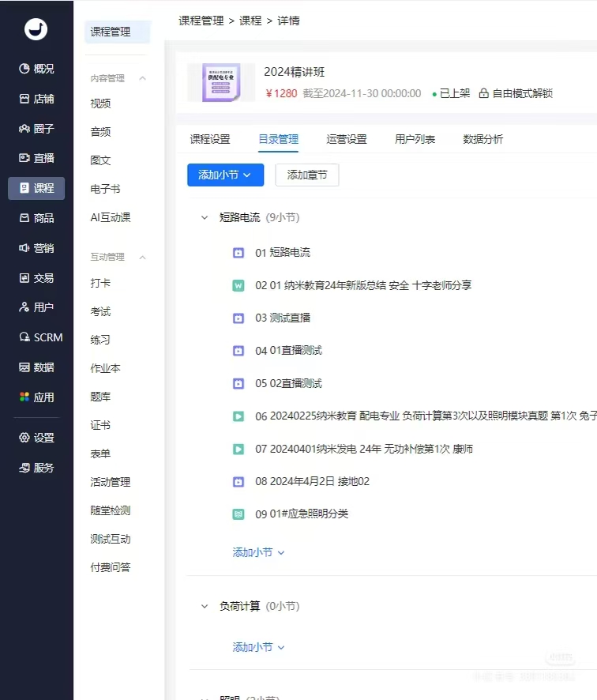Open the 应用 colorful apps icon

coord(24,397)
